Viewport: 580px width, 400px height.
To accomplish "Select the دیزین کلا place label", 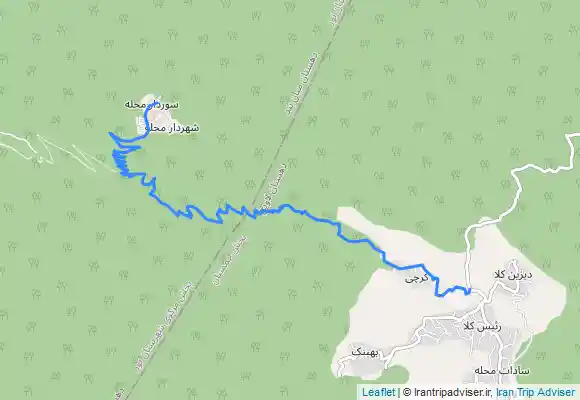I will (513, 275).
